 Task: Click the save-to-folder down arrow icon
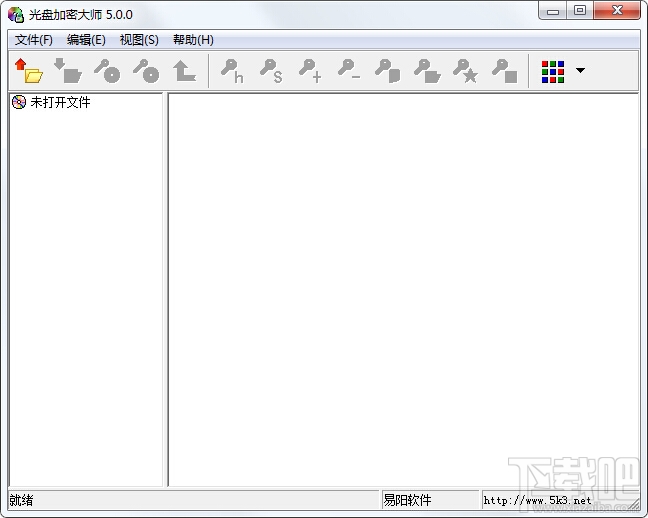click(68, 71)
